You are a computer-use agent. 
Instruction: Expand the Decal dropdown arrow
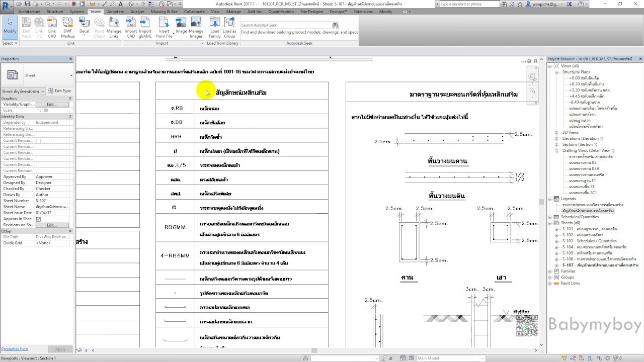[85, 36]
